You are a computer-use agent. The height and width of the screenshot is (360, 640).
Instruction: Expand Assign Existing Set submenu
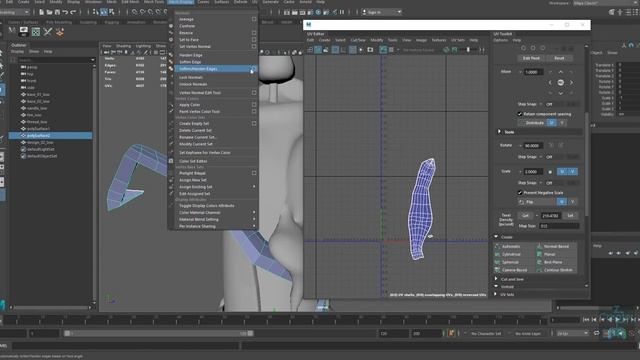coord(254,187)
